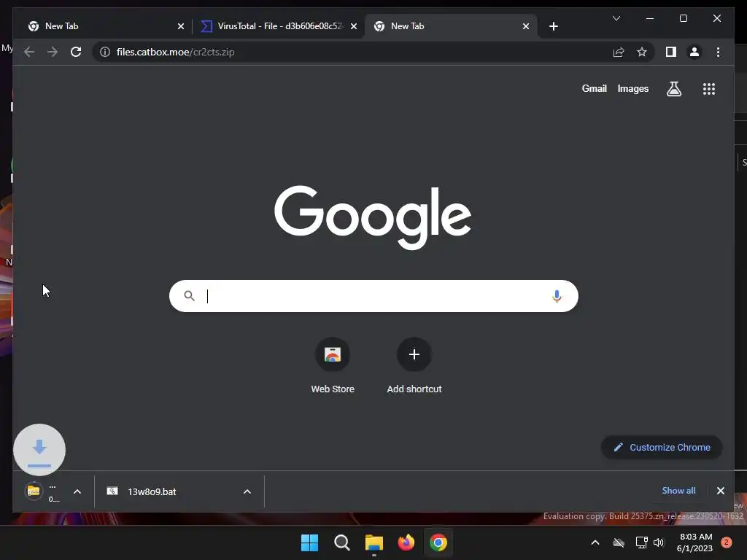Open File Explorer from taskbar
The width and height of the screenshot is (747, 560).
pyautogui.click(x=374, y=542)
